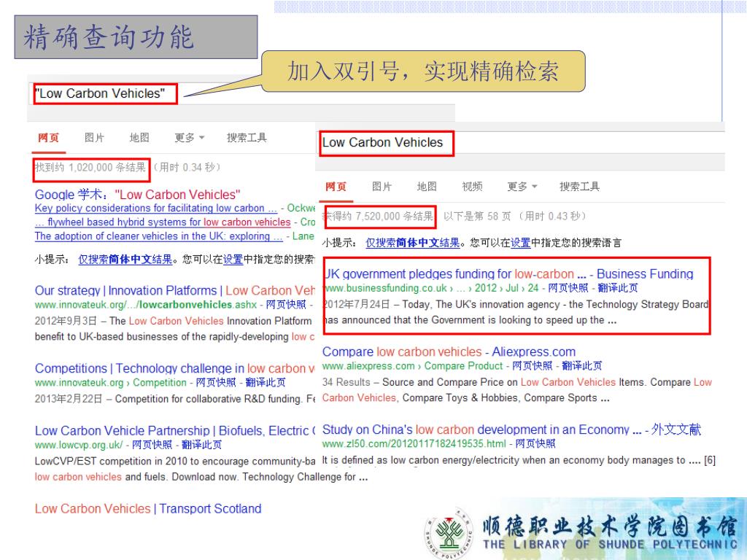This screenshot has width=747, height=560.
Task: Open the 图片 tab in right results
Action: point(382,186)
